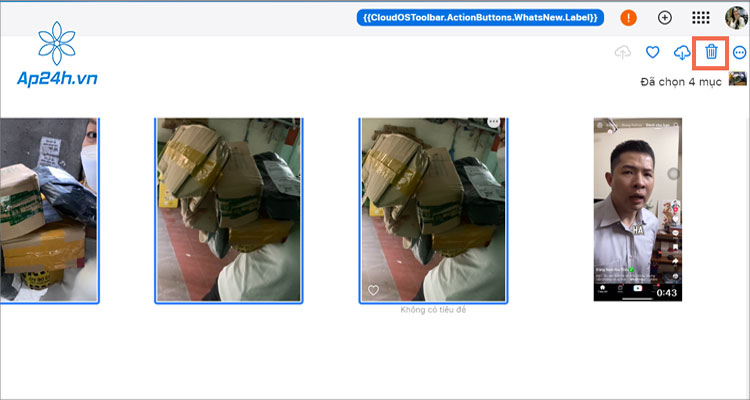Click the greyed-out cloud upload icon
750x400 pixels.
point(622,52)
